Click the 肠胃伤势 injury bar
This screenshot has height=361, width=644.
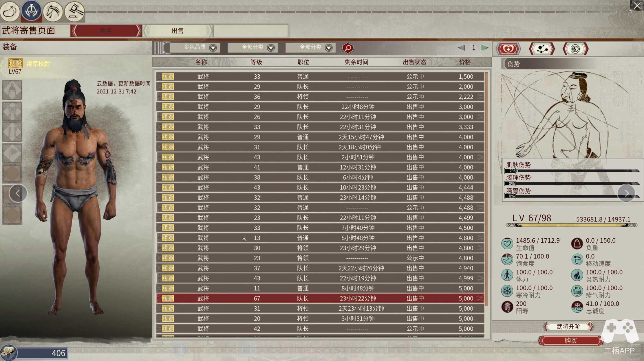click(572, 196)
